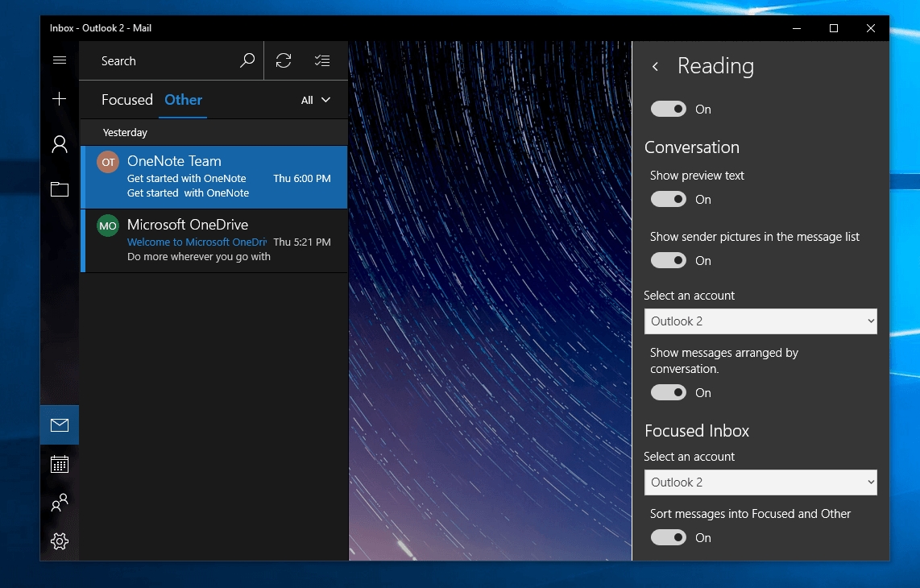Image resolution: width=920 pixels, height=588 pixels.
Task: Open the hamburger navigation menu
Action: [x=60, y=60]
